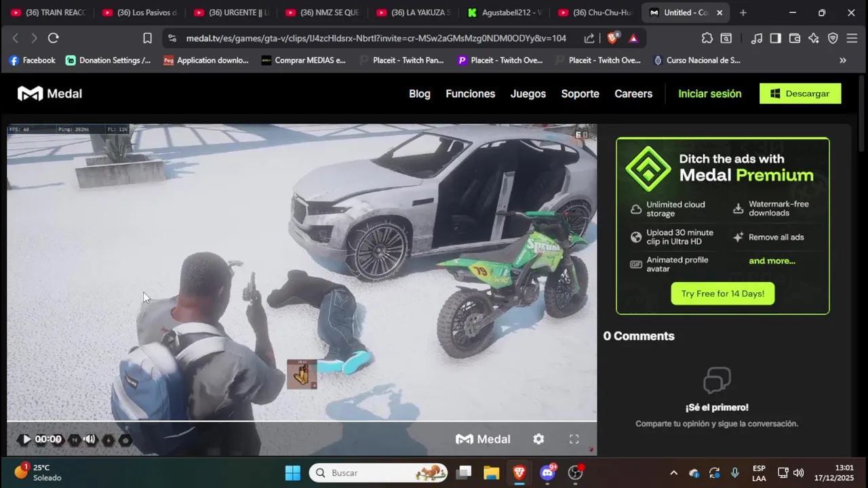
Task: Open File Explorer from the taskbar
Action: (492, 472)
